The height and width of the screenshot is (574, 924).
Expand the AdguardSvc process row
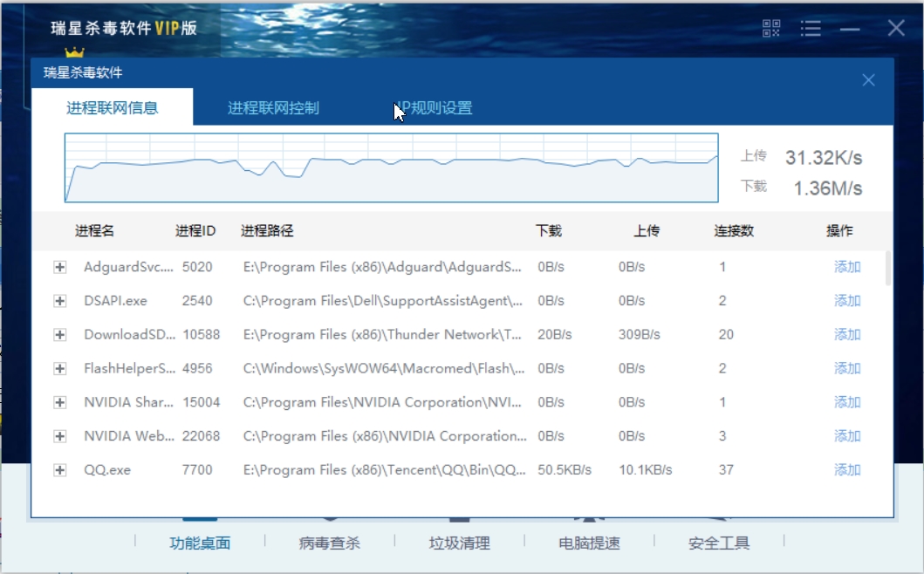(60, 268)
